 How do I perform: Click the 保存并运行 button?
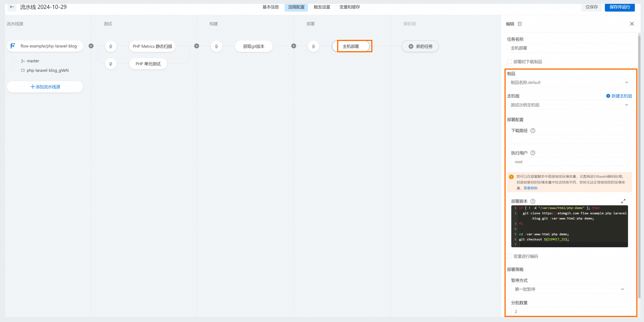620,7
